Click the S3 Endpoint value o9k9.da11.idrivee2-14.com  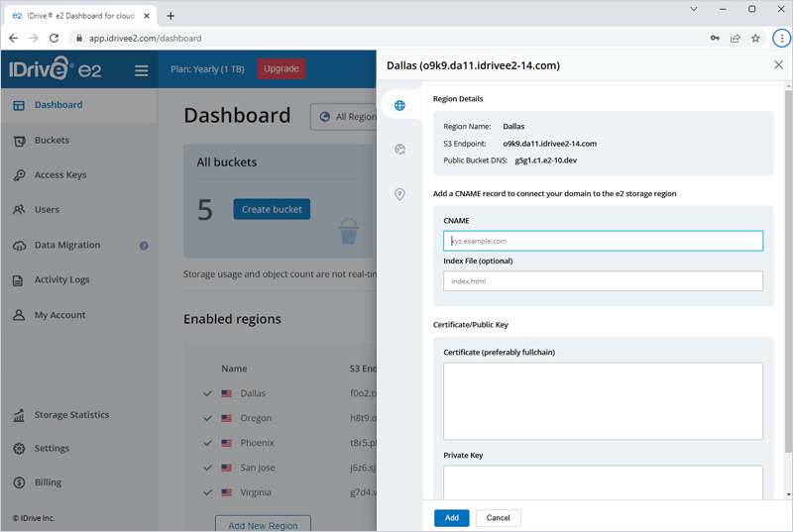550,144
